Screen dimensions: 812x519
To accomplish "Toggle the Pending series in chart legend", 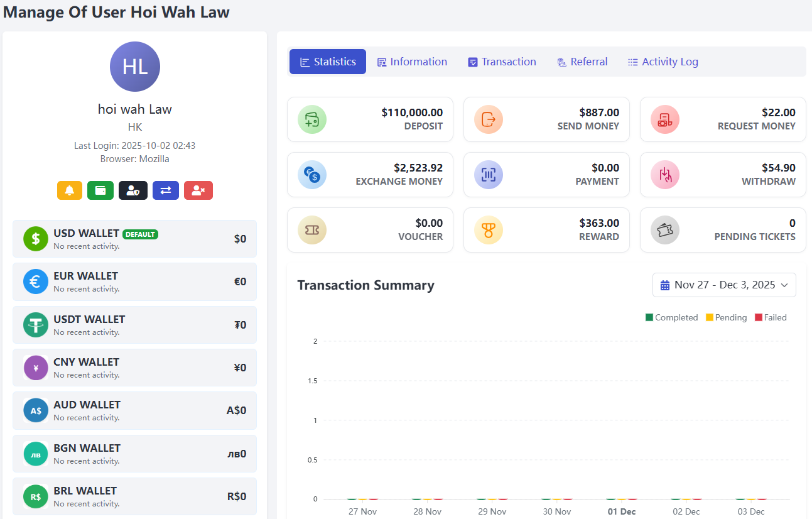I will click(x=726, y=318).
